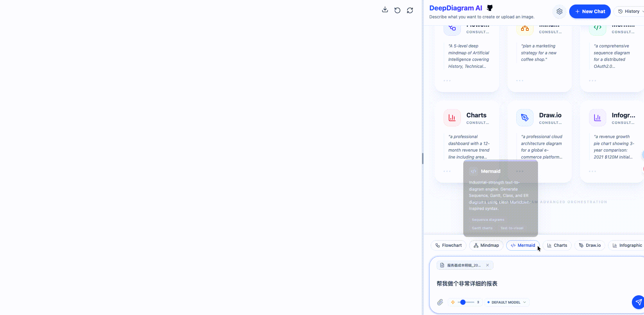The image size is (644, 315).
Task: Click the regenerate diagram icon
Action: point(410,10)
